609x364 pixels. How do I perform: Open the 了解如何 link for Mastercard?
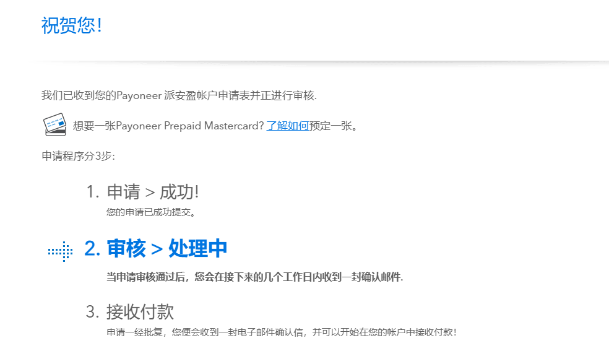click(x=287, y=126)
